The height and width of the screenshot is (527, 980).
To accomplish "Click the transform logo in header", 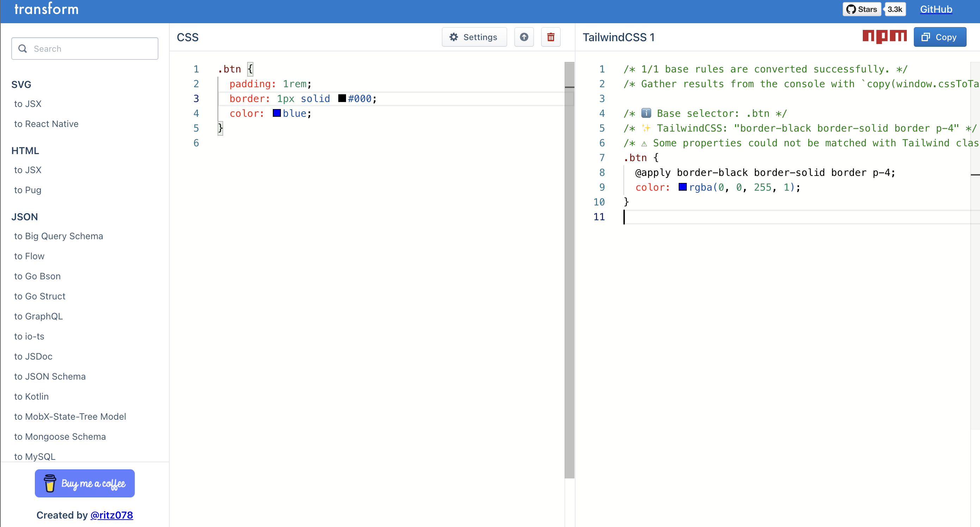I will coord(46,9).
